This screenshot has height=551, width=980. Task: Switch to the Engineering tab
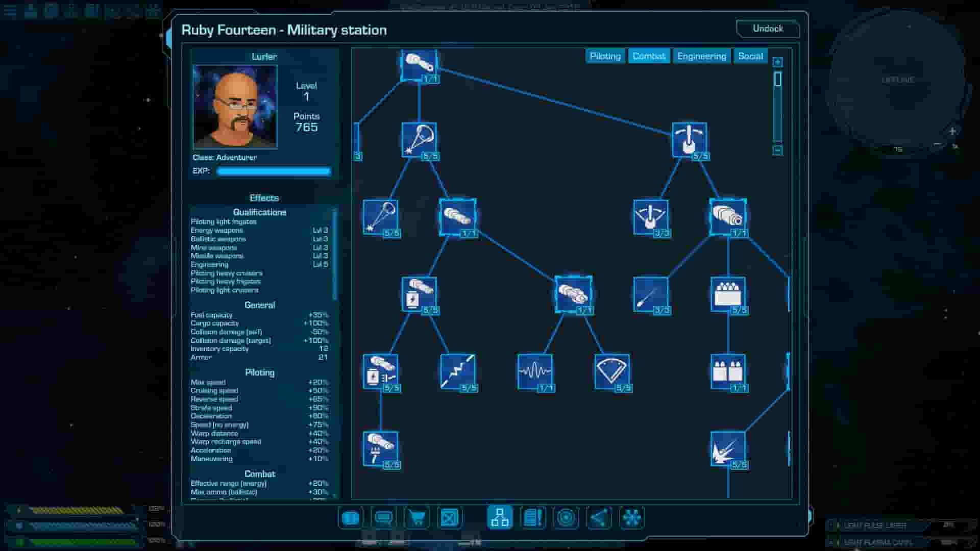(x=702, y=56)
